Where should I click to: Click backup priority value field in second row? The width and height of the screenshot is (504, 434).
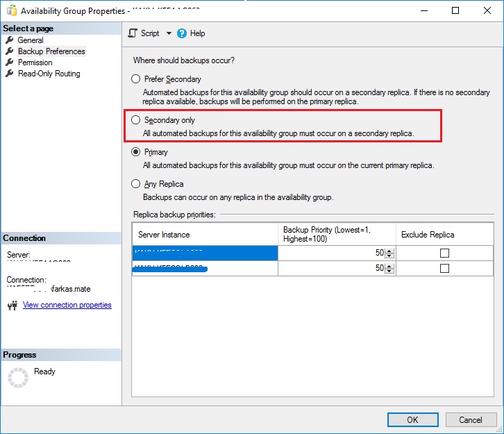pos(332,268)
